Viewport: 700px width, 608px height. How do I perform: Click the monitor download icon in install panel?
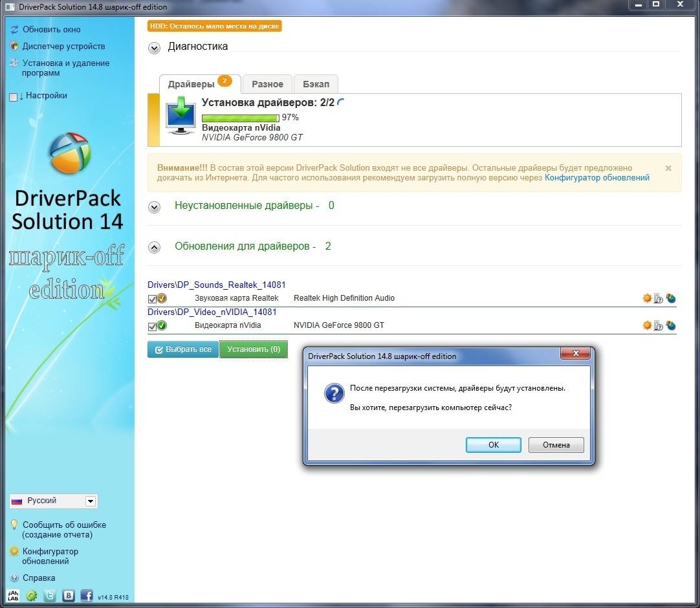point(180,116)
